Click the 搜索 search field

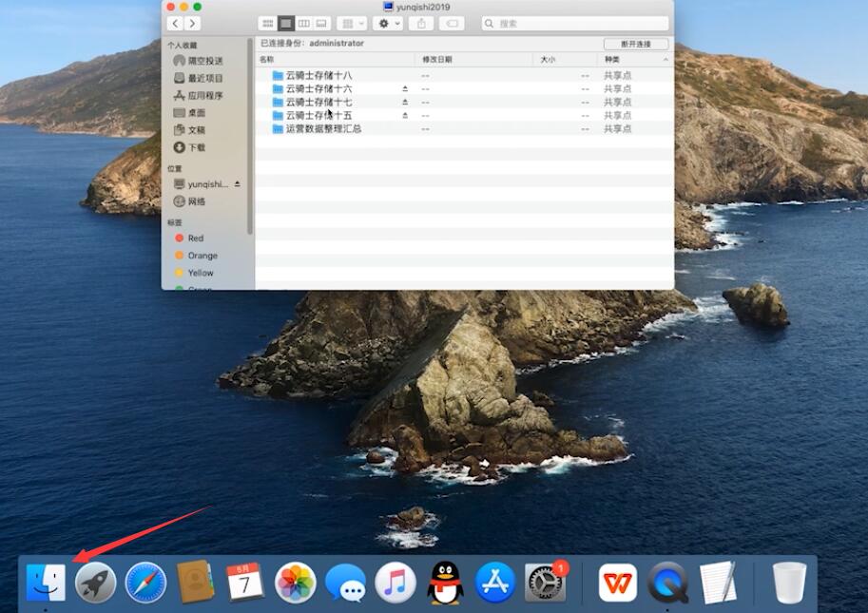tap(575, 23)
